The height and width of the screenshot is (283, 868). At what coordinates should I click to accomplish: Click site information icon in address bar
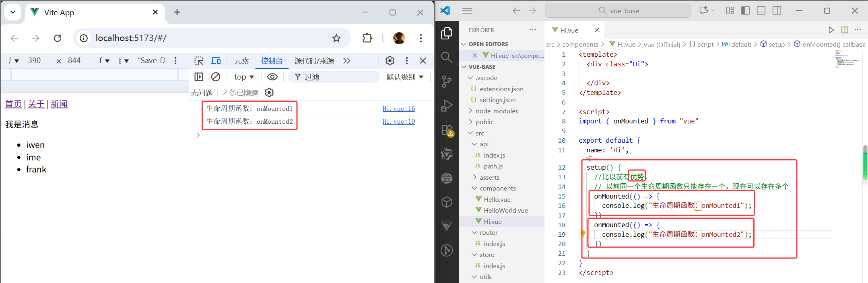[x=84, y=38]
